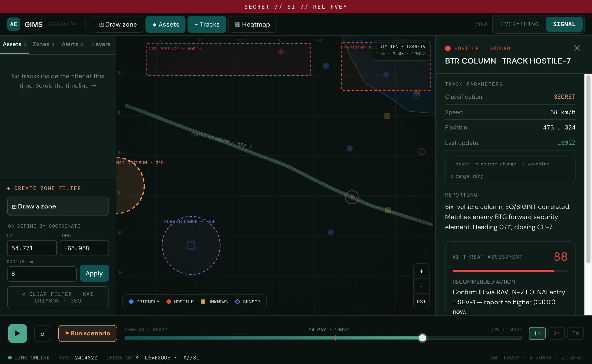Click the ROUTE CRIMSON MSR-7 label
Image resolution: width=592 pixels, height=364 pixels.
click(222, 140)
